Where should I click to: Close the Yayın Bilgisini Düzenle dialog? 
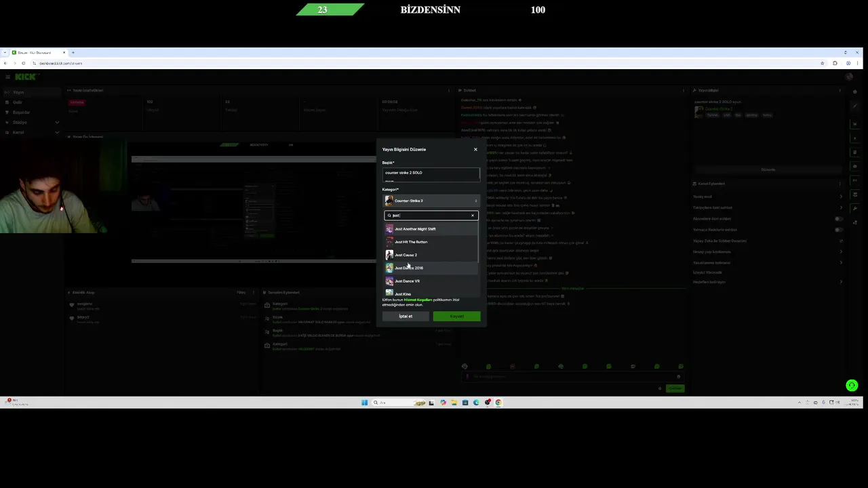click(x=475, y=149)
